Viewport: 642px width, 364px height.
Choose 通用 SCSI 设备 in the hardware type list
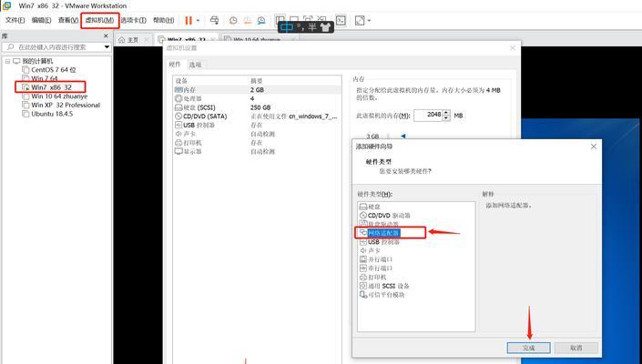384,286
